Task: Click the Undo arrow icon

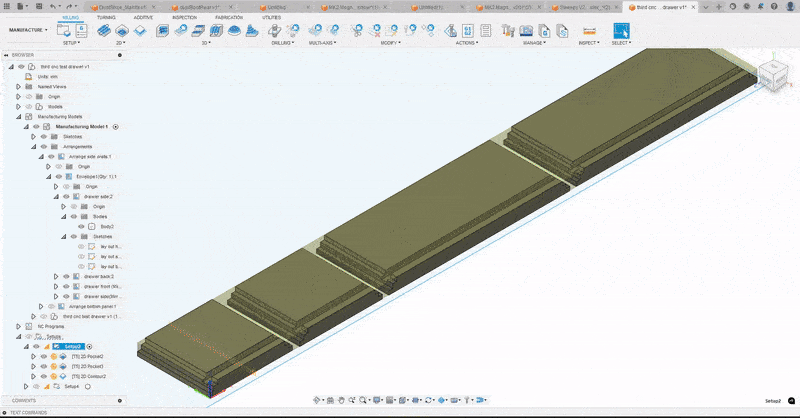Action: (53, 7)
